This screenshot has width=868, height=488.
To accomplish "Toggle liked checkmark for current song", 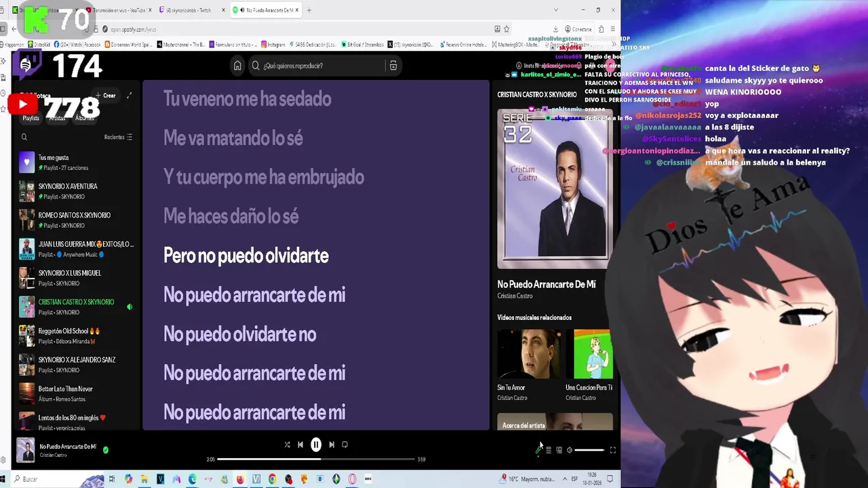I will [105, 449].
